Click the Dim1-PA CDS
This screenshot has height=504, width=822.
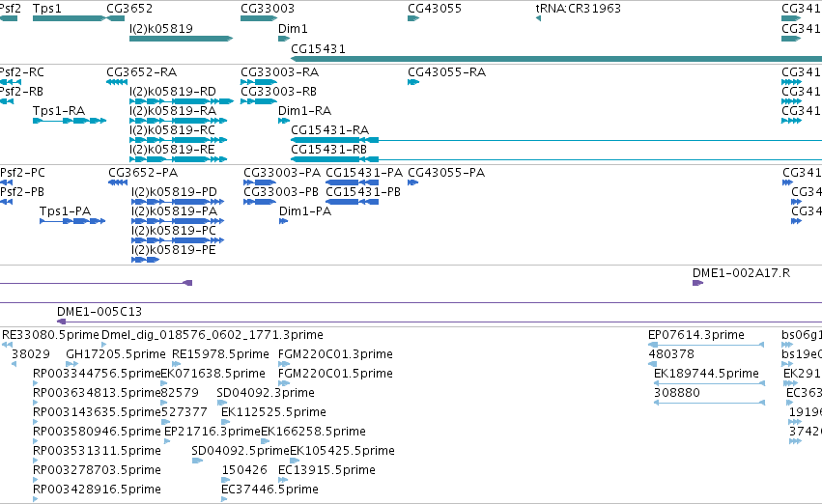click(x=283, y=221)
